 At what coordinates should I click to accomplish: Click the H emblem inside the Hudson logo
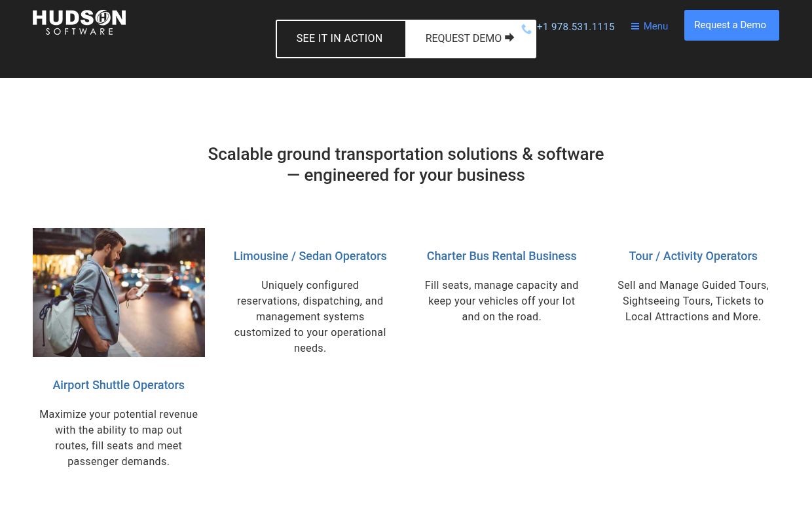103,18
